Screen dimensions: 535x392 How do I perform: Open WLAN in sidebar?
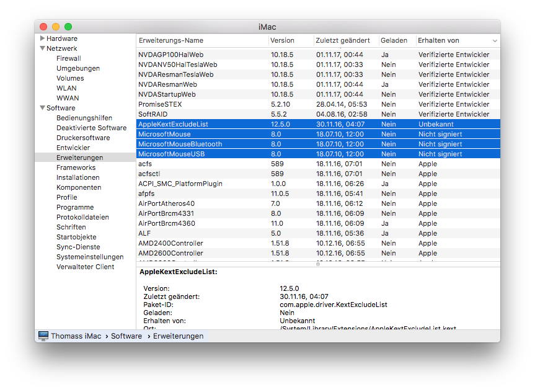[66, 88]
